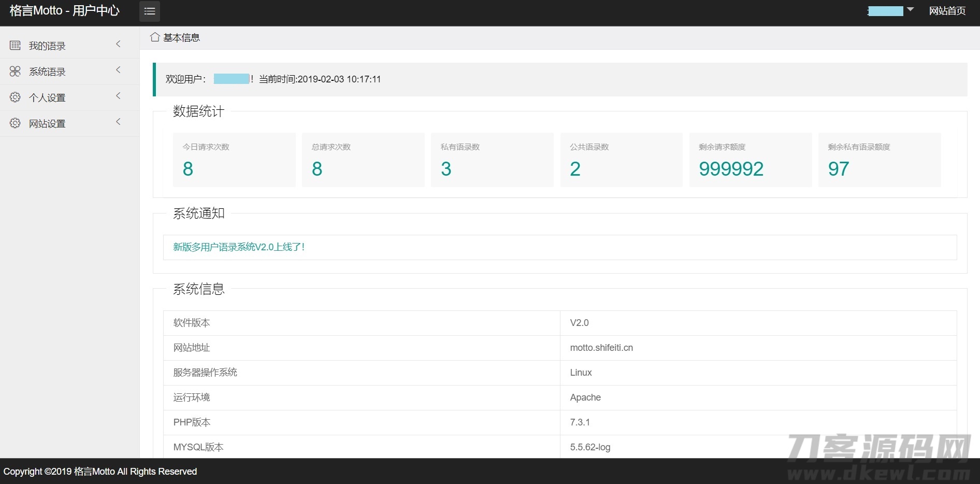The height and width of the screenshot is (484, 980).
Task: Click the hamburger menu toggle icon
Action: point(149,11)
